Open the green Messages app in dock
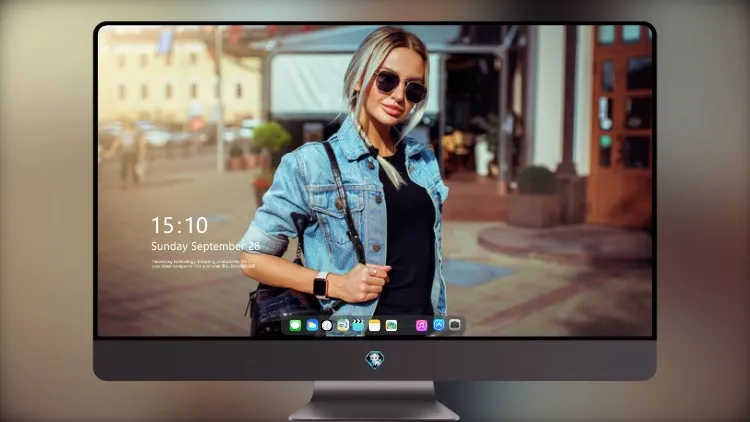The height and width of the screenshot is (422, 750). 295,325
